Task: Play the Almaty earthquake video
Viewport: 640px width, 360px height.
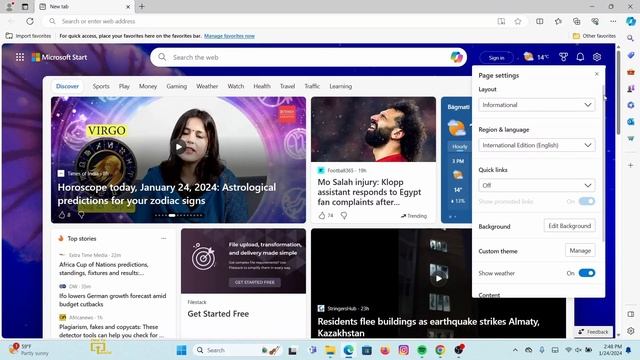Action: pos(438,278)
